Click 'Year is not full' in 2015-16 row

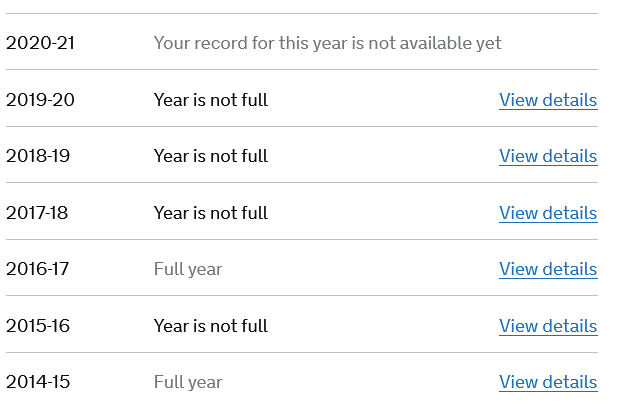pyautogui.click(x=210, y=326)
